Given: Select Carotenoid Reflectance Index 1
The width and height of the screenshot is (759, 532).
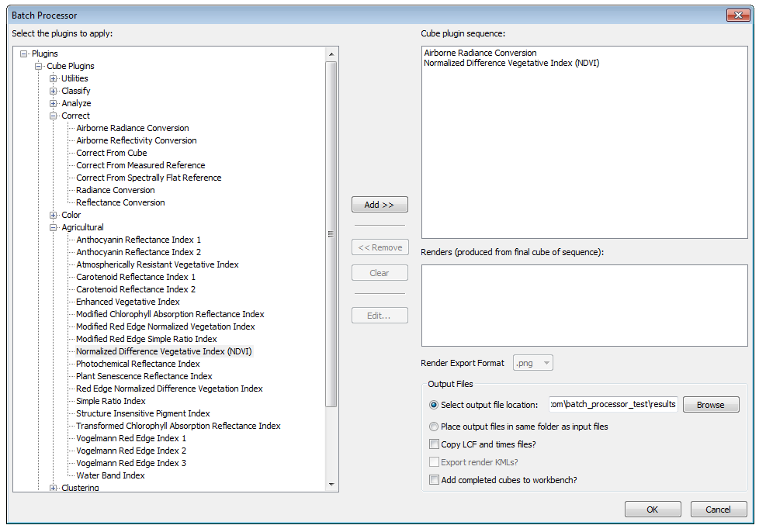Looking at the screenshot, I should [x=136, y=277].
